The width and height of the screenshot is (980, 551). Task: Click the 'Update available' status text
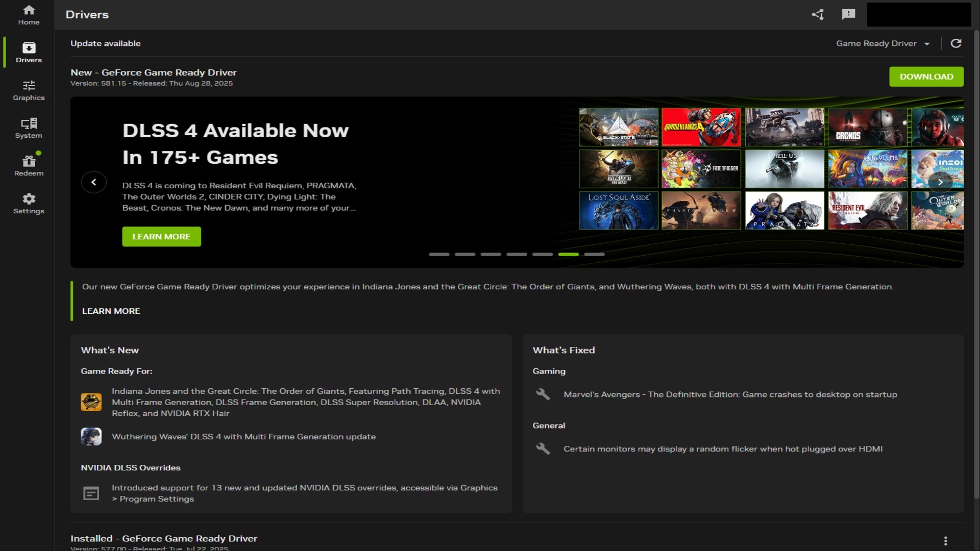[105, 43]
